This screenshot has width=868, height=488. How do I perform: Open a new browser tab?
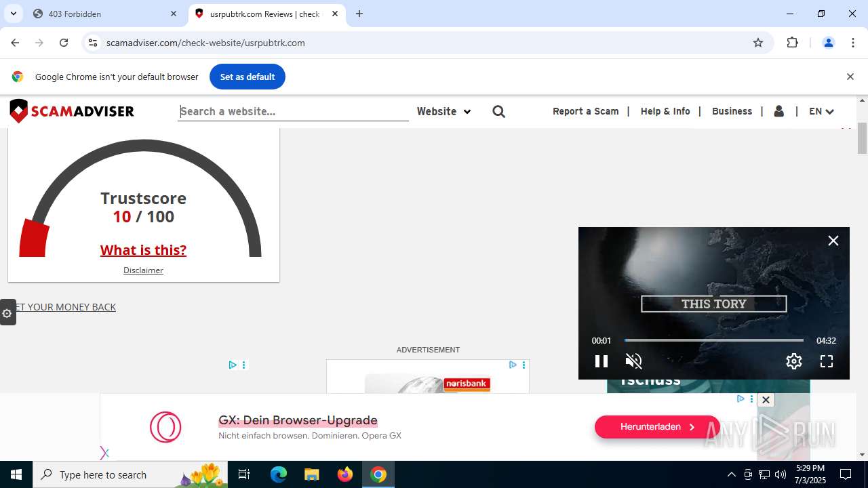pyautogui.click(x=359, y=14)
